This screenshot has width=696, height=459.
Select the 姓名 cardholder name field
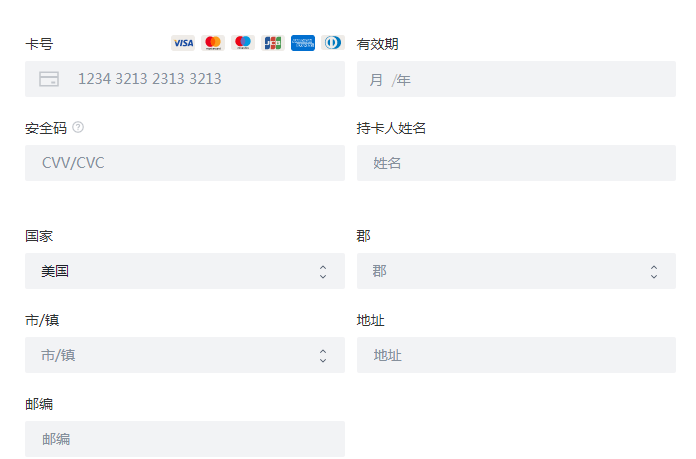coord(516,163)
